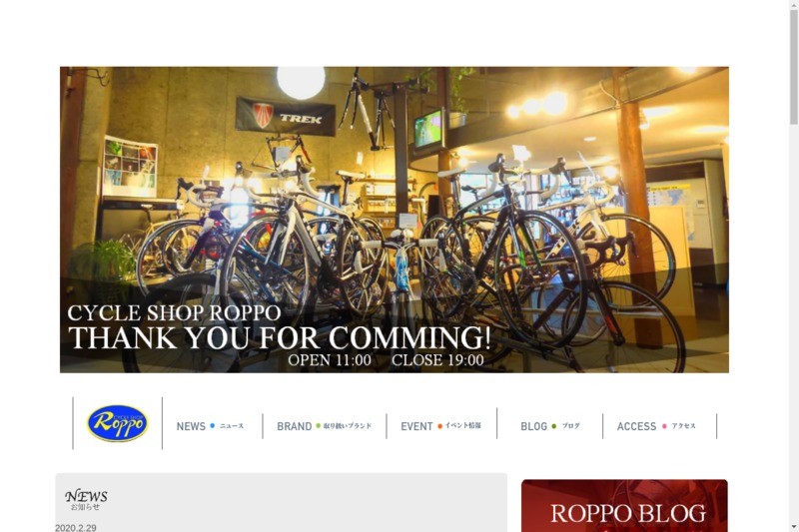Screen dimensions: 799x532
Task: Click the TREK logo banner in photo
Action: (x=286, y=117)
